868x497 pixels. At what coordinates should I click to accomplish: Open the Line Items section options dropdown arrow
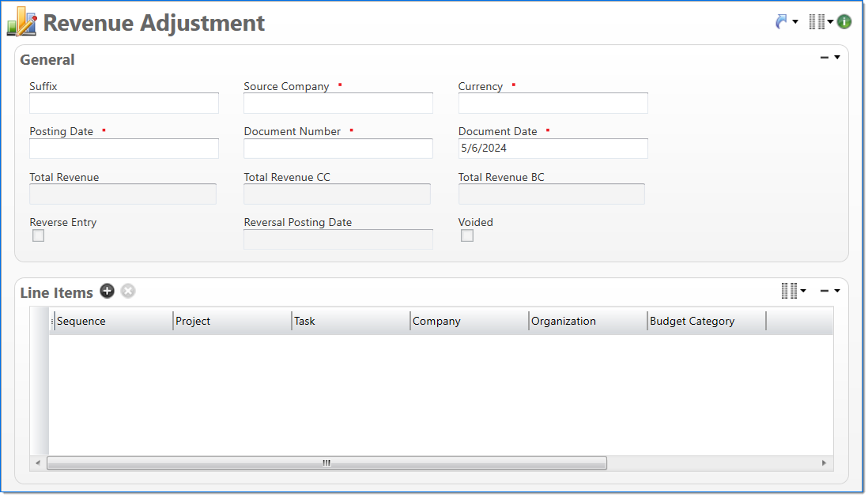click(837, 292)
